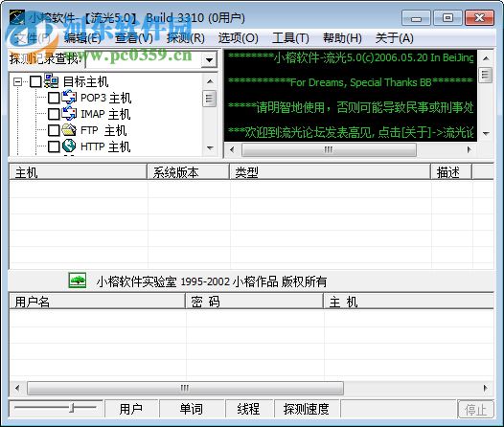Select the POP3 主机 tree item label

(105, 98)
